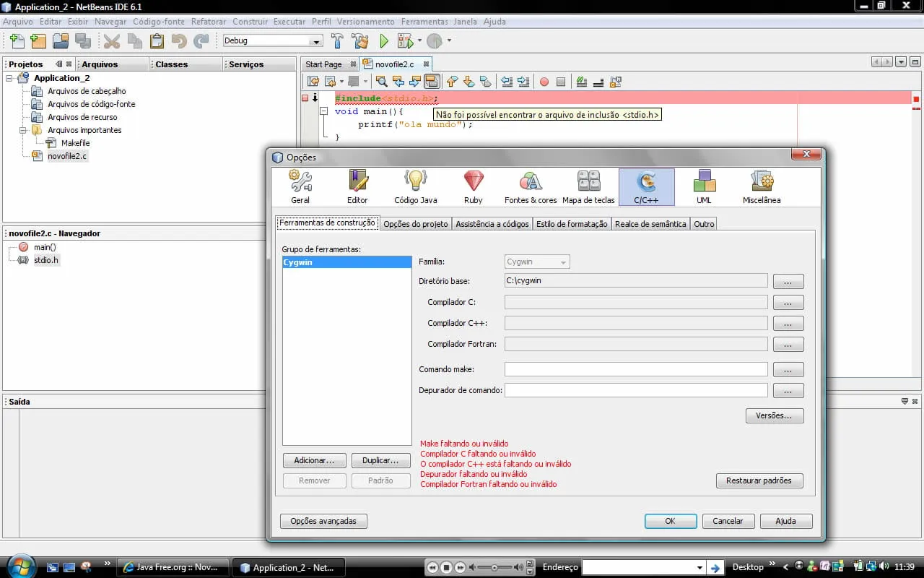Screen dimensions: 924x578
Task: Go to next occurrence in editor toolbar
Action: click(415, 82)
